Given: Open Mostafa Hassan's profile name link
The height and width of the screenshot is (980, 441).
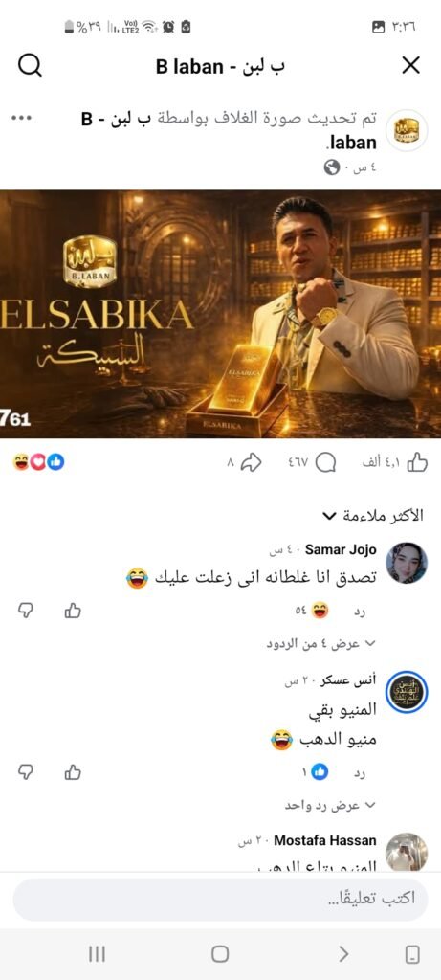Looking at the screenshot, I should pos(325,840).
